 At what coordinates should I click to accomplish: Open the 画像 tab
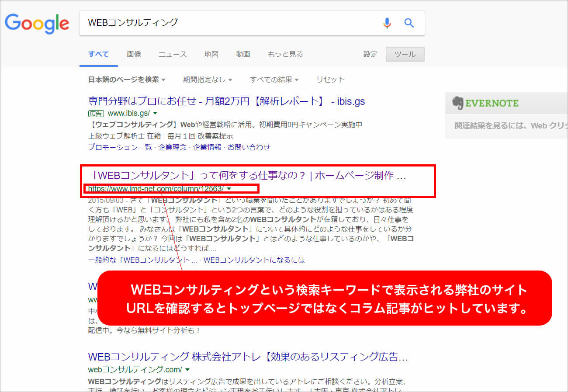[134, 54]
